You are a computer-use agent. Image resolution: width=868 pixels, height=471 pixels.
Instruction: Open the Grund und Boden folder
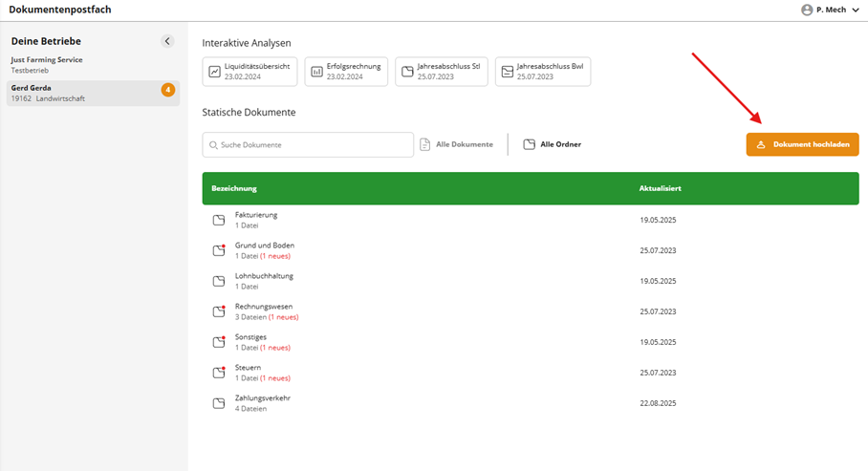(531, 250)
